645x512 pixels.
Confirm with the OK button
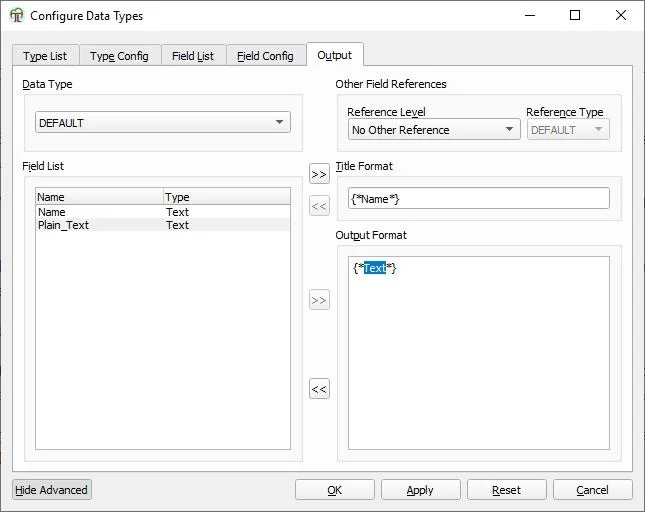(x=334, y=490)
